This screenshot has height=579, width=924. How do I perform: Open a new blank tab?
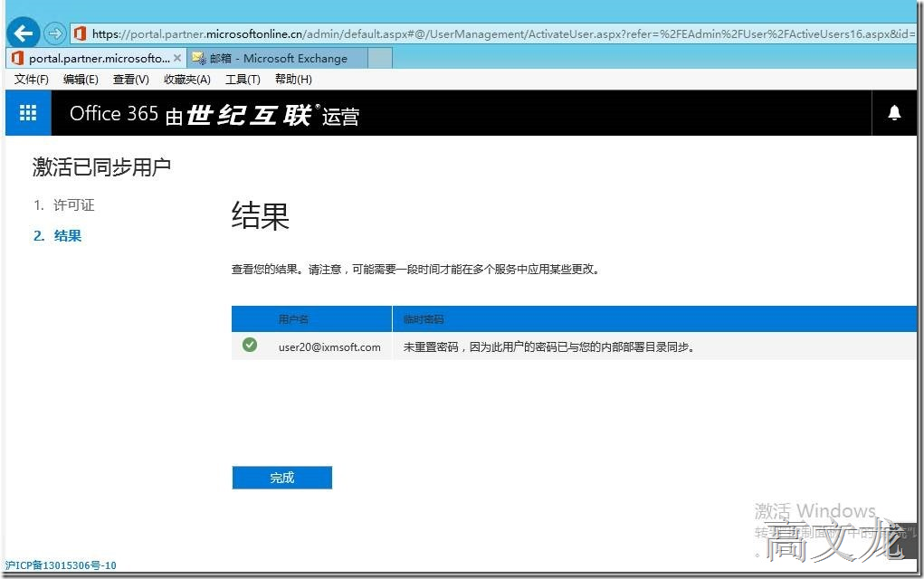(x=380, y=58)
